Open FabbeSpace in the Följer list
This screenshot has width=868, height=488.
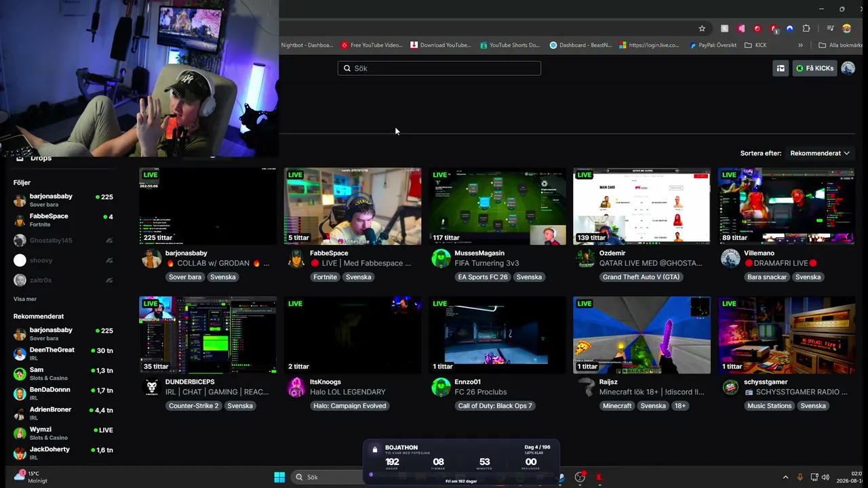pos(63,220)
